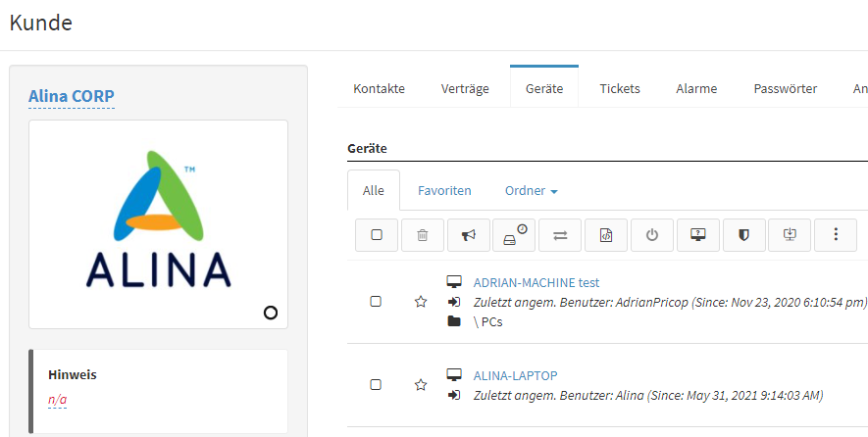
Task: Check the ADRIAN-MACHINE test row checkbox
Action: point(376,302)
